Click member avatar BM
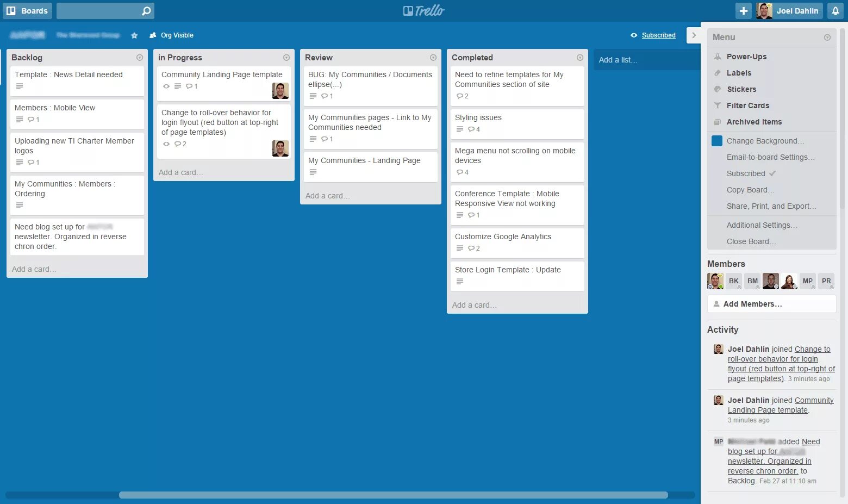Image resolution: width=848 pixels, height=504 pixels. [x=752, y=281]
